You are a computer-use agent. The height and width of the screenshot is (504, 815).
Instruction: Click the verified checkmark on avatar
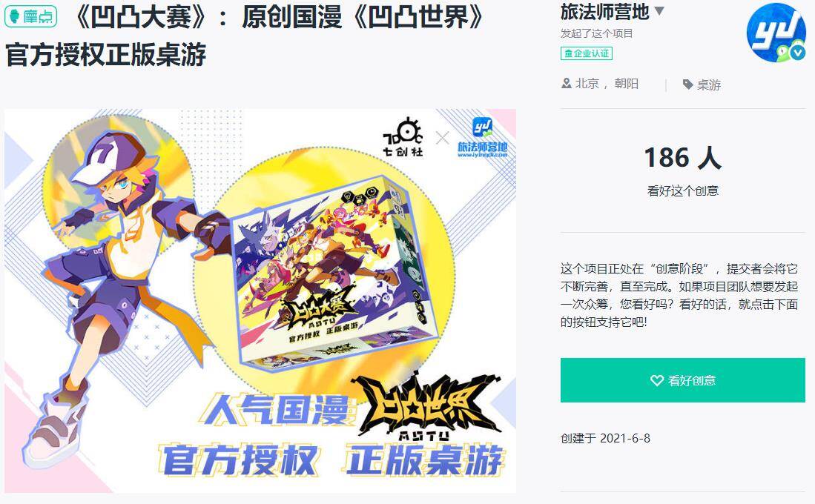click(x=797, y=52)
